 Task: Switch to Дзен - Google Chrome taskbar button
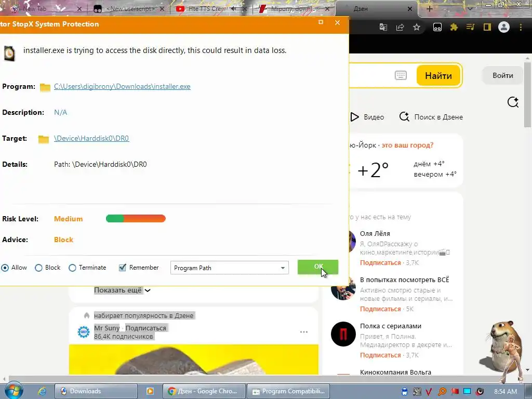(x=204, y=391)
